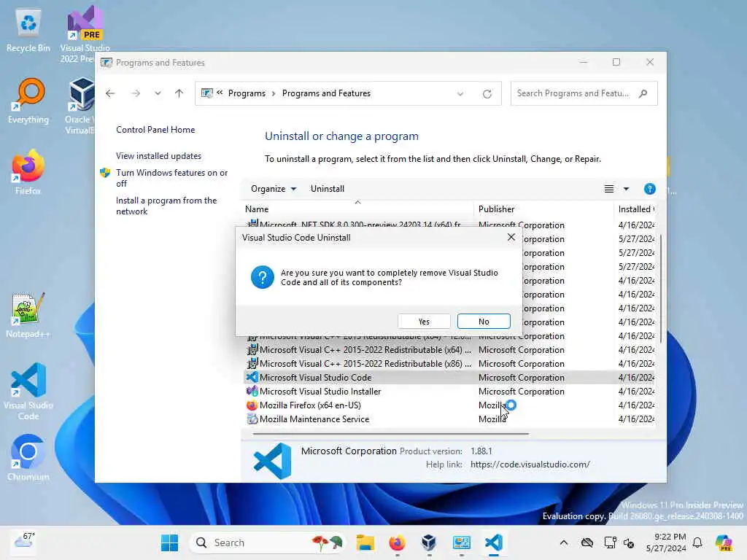
Task: Open File Explorer from taskbar
Action: point(365,542)
